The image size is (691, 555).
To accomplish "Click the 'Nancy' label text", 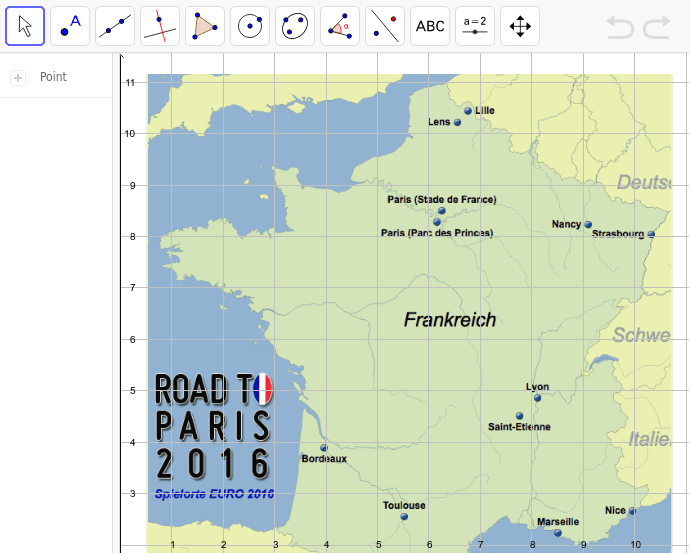I will pos(566,224).
